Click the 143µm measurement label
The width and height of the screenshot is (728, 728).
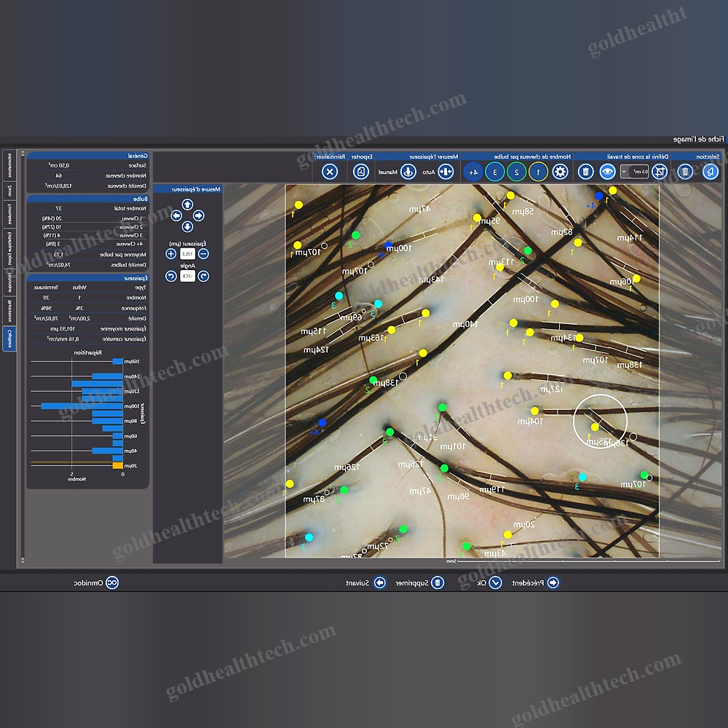click(x=431, y=280)
